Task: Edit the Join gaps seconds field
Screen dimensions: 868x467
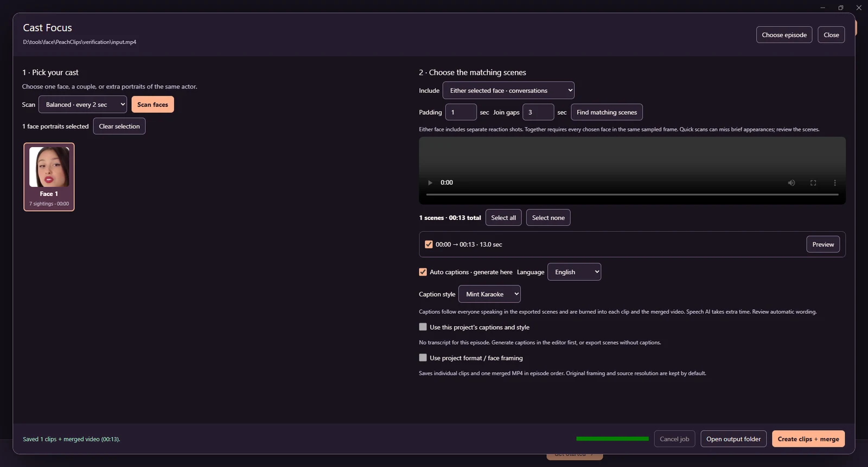Action: click(x=538, y=112)
